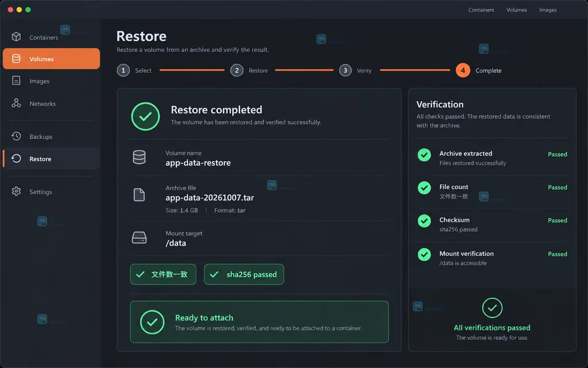Go to the Settings sidebar item
This screenshot has height=368, width=588.
point(51,191)
